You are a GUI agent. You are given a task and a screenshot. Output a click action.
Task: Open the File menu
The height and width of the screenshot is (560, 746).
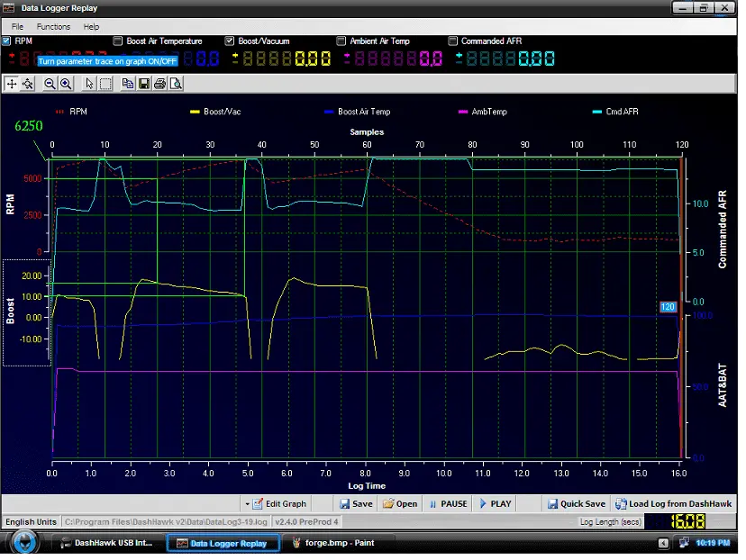pos(18,27)
